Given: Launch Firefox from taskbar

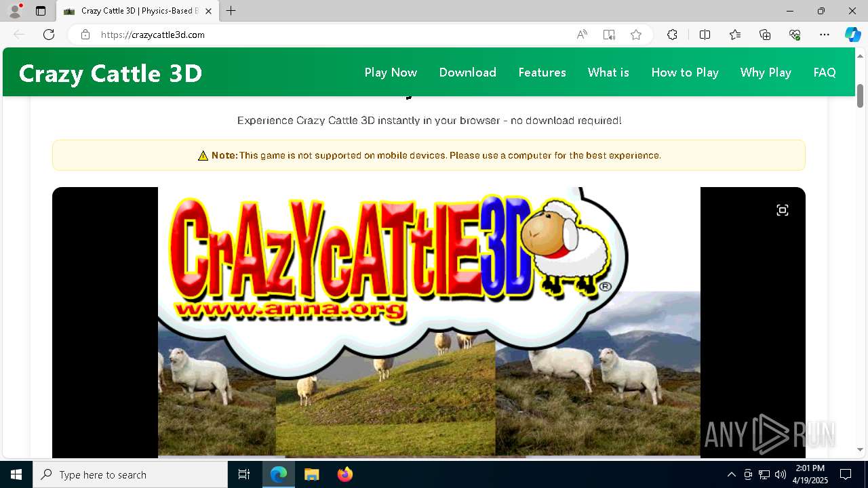Looking at the screenshot, I should tap(345, 474).
